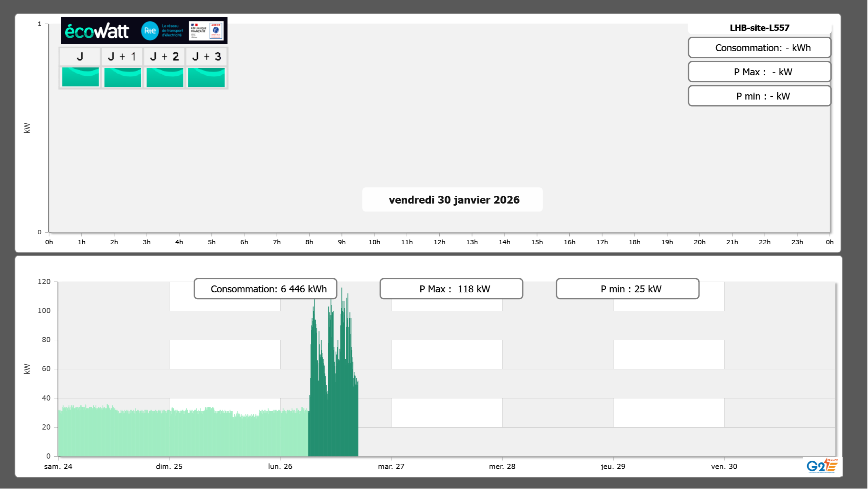868x489 pixels.
Task: Click the green signal under J
Action: (x=81, y=77)
